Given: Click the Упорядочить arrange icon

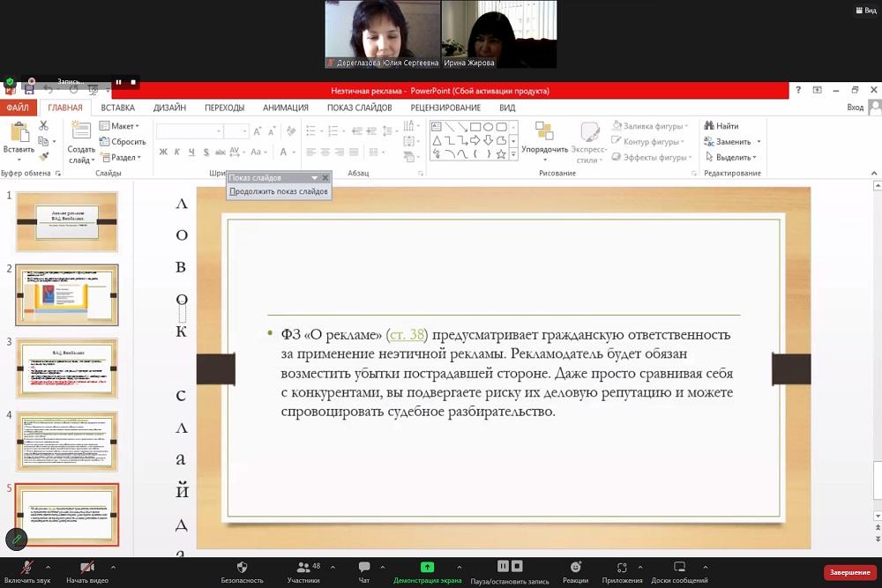Looking at the screenshot, I should coord(544,132).
